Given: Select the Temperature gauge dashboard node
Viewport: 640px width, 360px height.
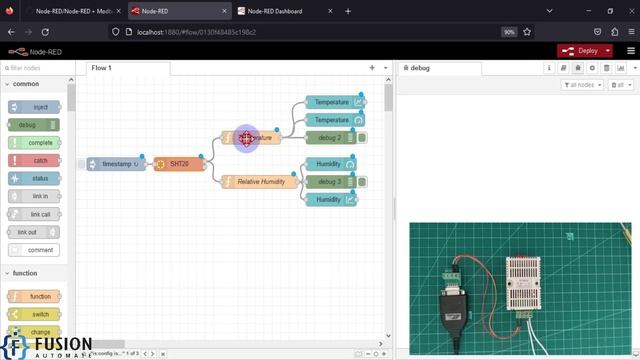Looking at the screenshot, I should tap(335, 120).
